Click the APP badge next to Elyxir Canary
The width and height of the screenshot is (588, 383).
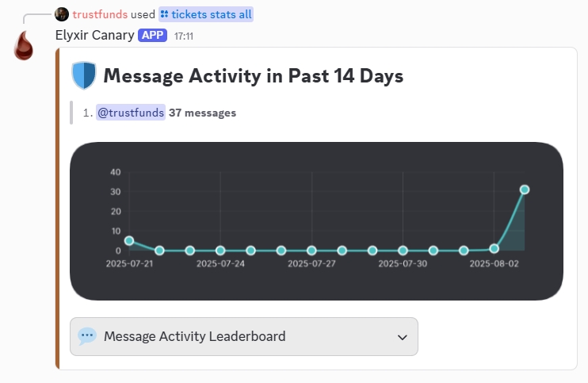[152, 35]
